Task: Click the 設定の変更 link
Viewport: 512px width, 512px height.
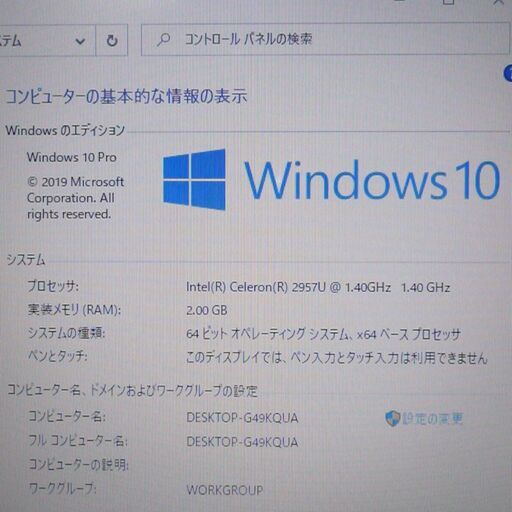Action: pos(433,418)
